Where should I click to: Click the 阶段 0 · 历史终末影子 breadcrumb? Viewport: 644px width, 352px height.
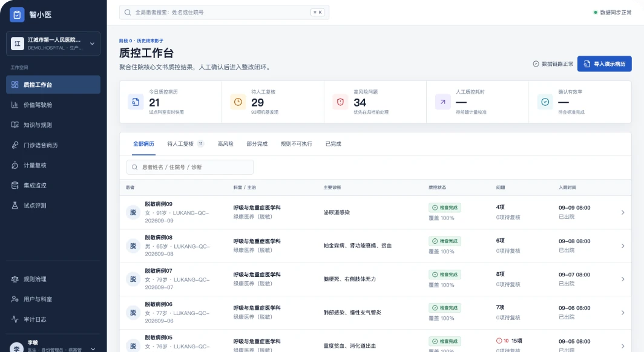[141, 41]
